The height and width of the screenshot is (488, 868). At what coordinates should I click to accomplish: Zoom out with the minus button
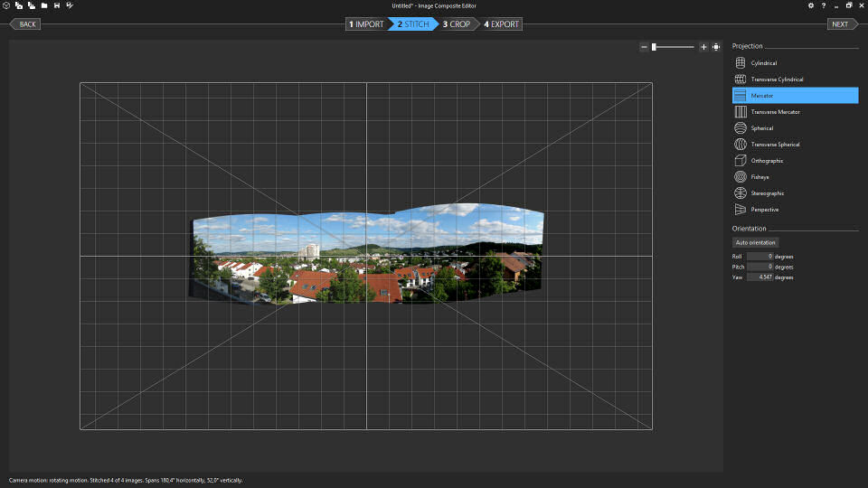[644, 47]
